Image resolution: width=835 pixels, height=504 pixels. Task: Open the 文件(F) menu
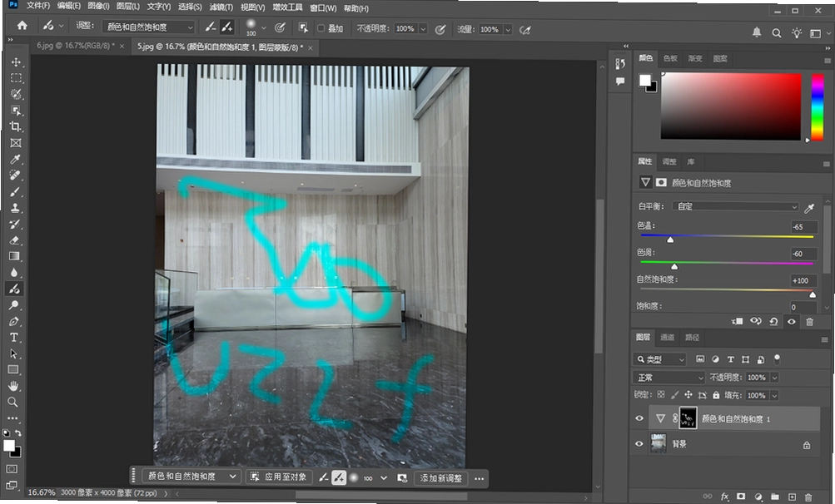click(x=38, y=7)
